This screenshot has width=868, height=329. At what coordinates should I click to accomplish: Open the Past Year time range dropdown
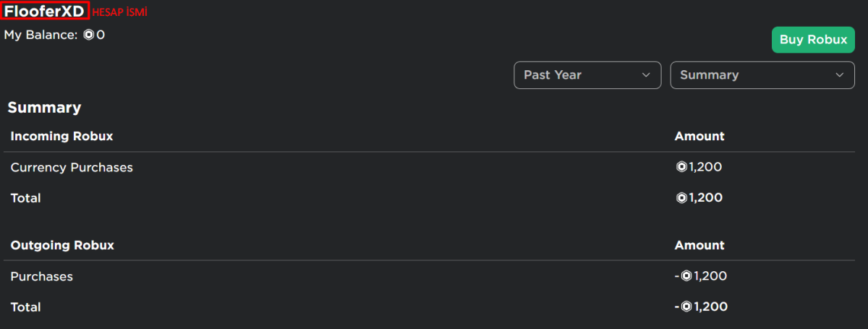pos(587,75)
